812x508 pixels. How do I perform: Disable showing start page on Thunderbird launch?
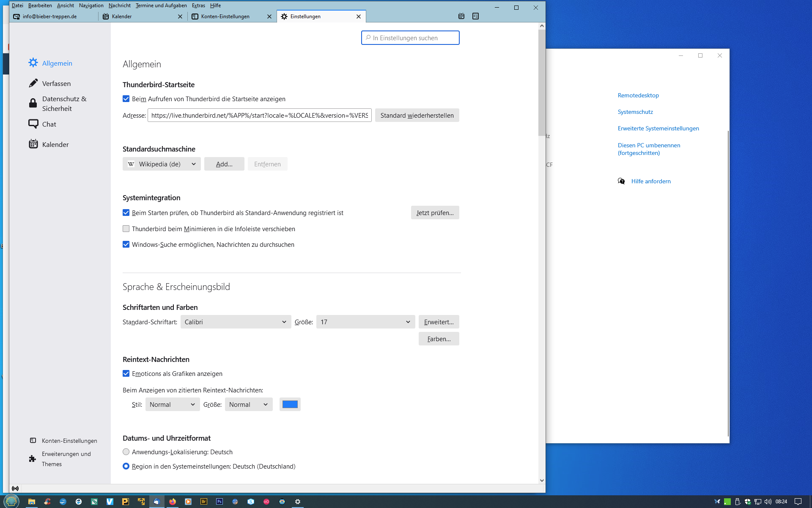[x=126, y=99]
